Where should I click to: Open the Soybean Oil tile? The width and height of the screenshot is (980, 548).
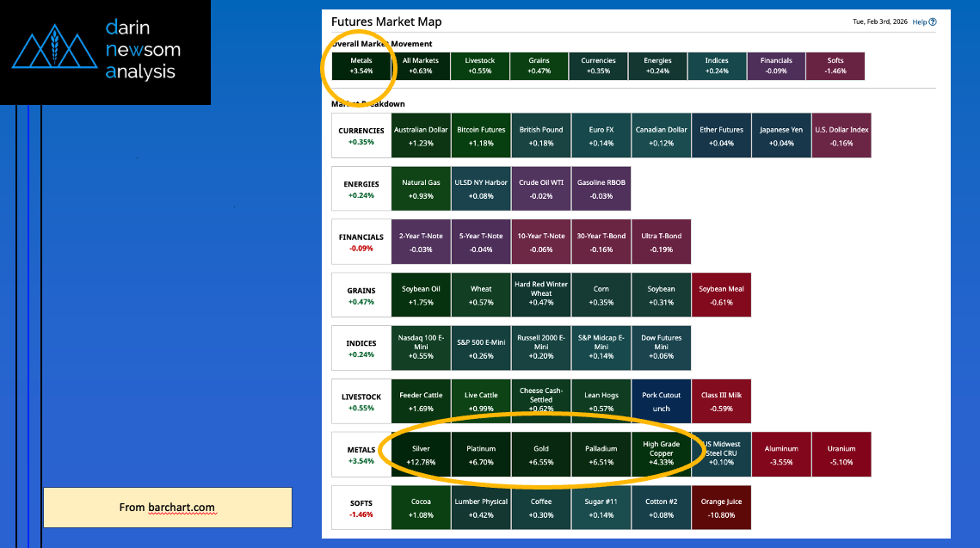click(x=421, y=296)
